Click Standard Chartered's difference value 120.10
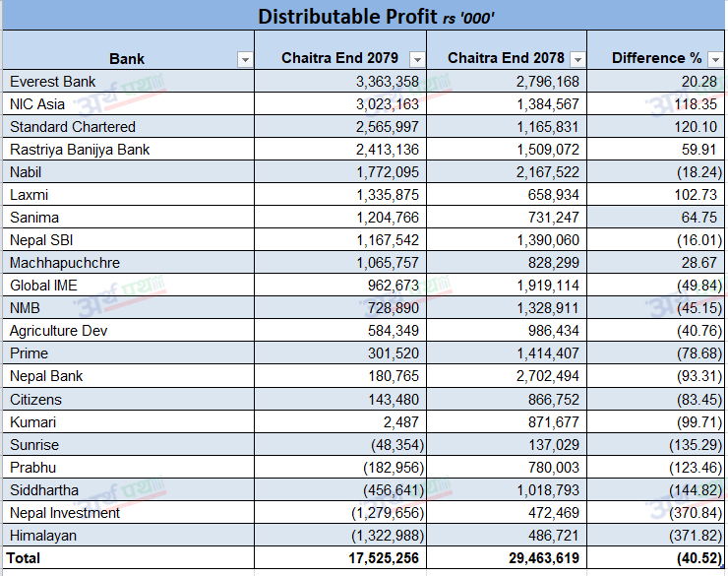This screenshot has width=728, height=576. click(x=696, y=127)
